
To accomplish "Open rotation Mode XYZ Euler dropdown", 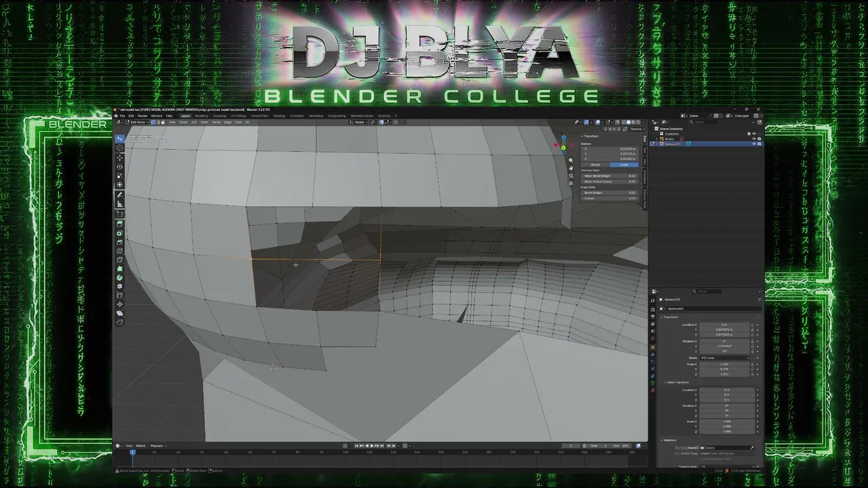I will [x=725, y=358].
